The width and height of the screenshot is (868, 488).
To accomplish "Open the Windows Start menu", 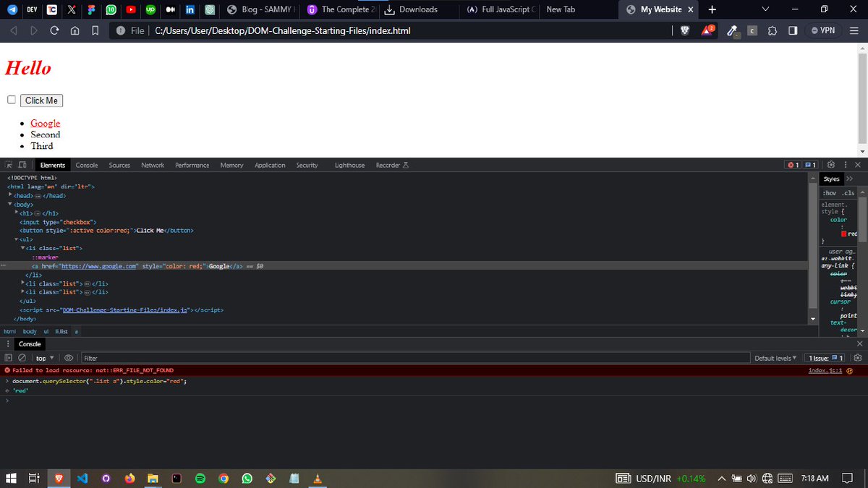I will tap(12, 478).
